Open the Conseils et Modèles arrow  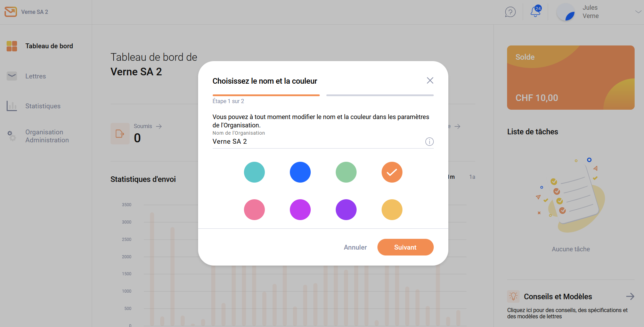(x=630, y=296)
